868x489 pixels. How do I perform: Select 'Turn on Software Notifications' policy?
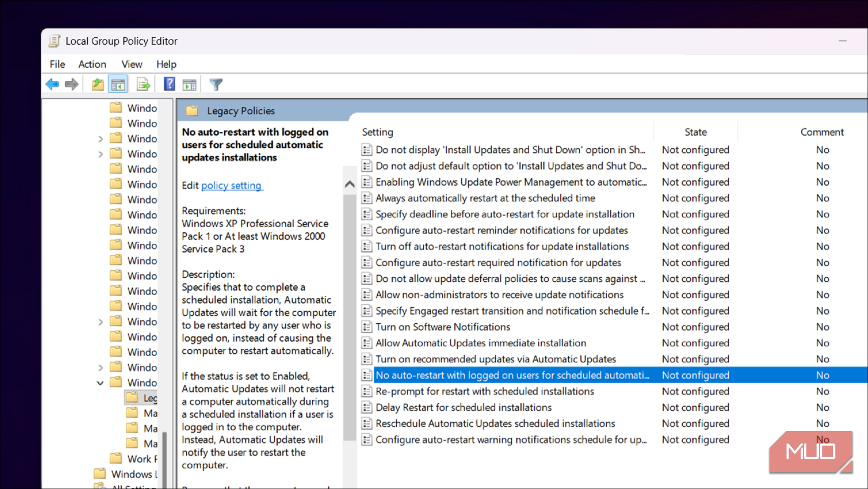coord(443,327)
